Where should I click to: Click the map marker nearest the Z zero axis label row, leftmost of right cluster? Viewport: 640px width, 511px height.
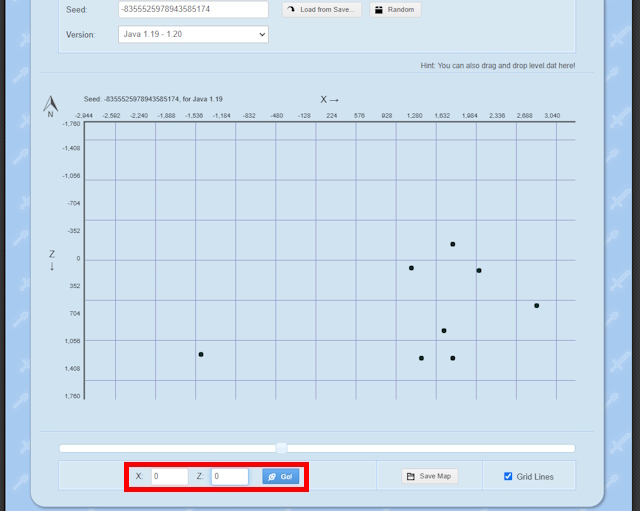tap(411, 268)
